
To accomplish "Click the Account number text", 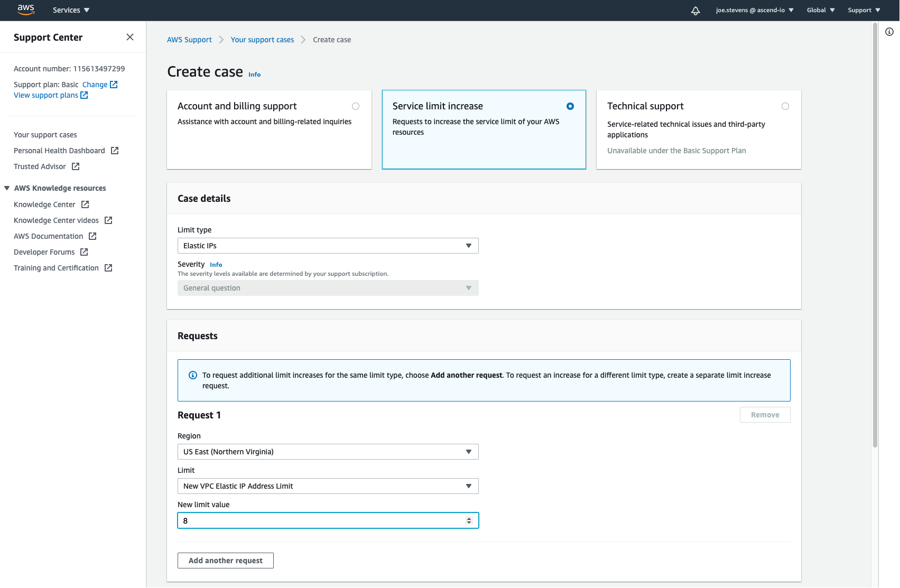I will [x=69, y=69].
